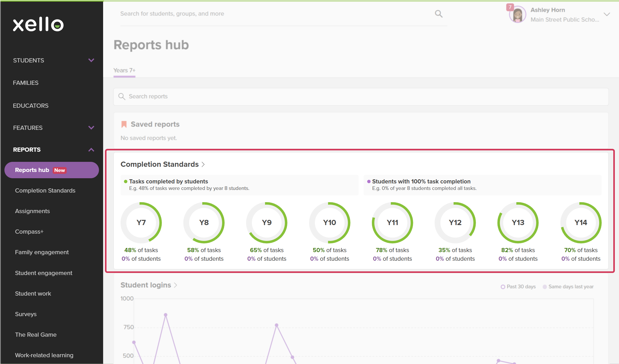Open Assignments in the sidebar
This screenshot has width=619, height=364.
[32, 211]
